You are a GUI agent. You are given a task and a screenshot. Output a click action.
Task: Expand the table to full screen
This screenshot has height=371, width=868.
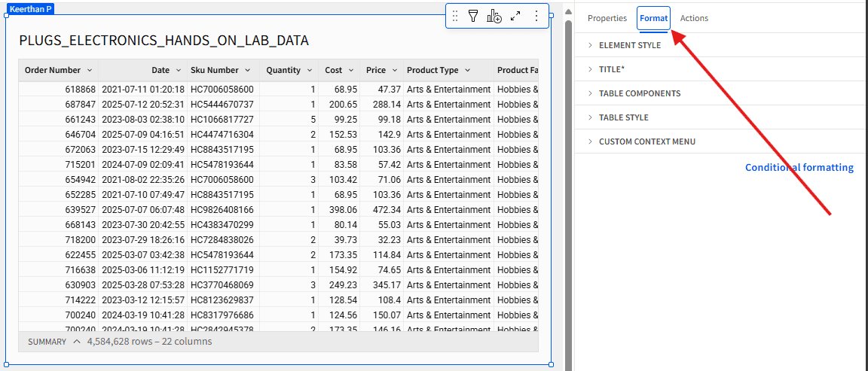[x=515, y=16]
